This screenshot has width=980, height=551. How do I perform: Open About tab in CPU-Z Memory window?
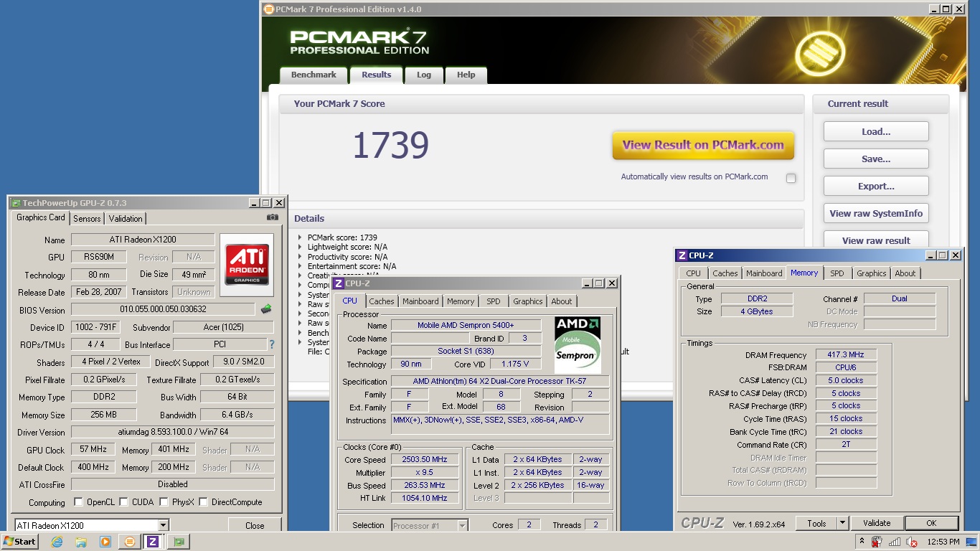(x=905, y=273)
